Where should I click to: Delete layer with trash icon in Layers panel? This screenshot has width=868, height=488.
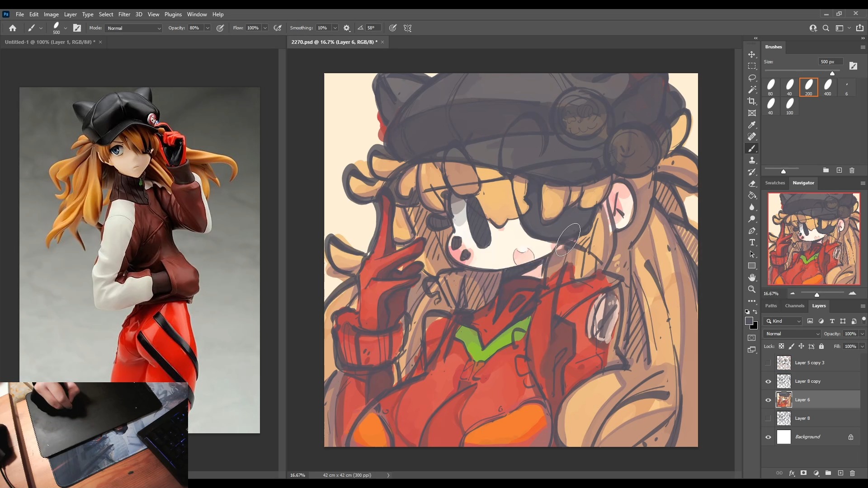coord(853,473)
